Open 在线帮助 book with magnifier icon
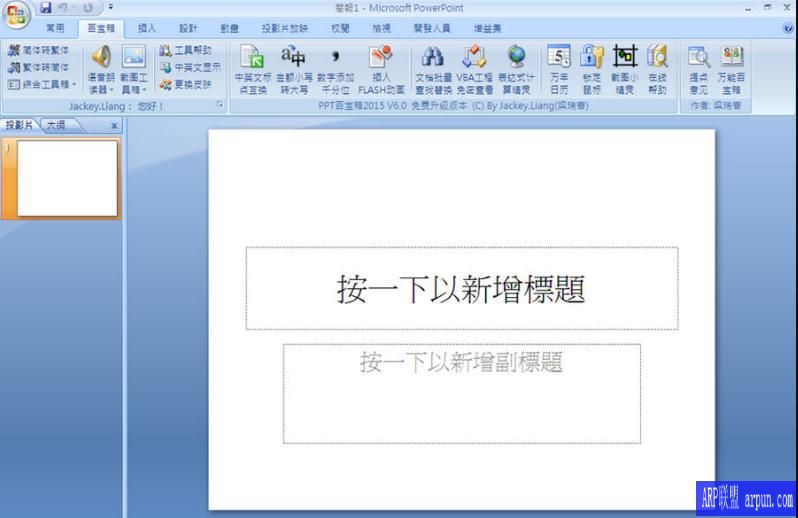The image size is (798, 518). [657, 70]
